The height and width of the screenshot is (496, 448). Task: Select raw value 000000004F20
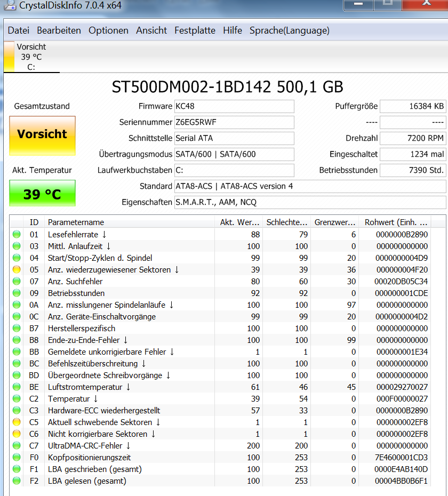402,270
